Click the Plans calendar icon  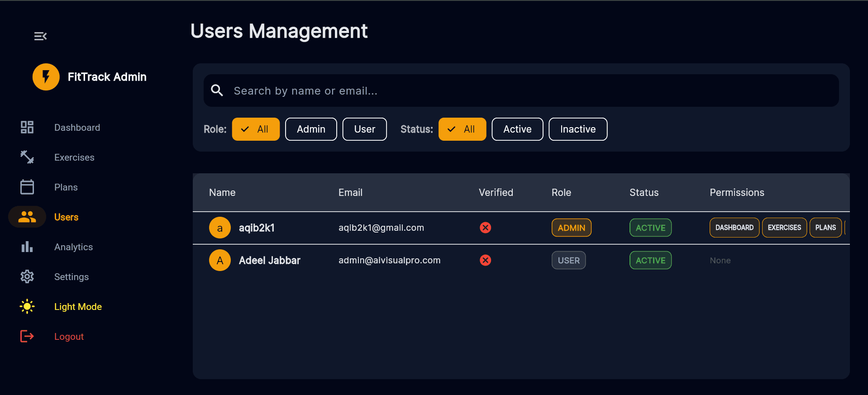27,187
